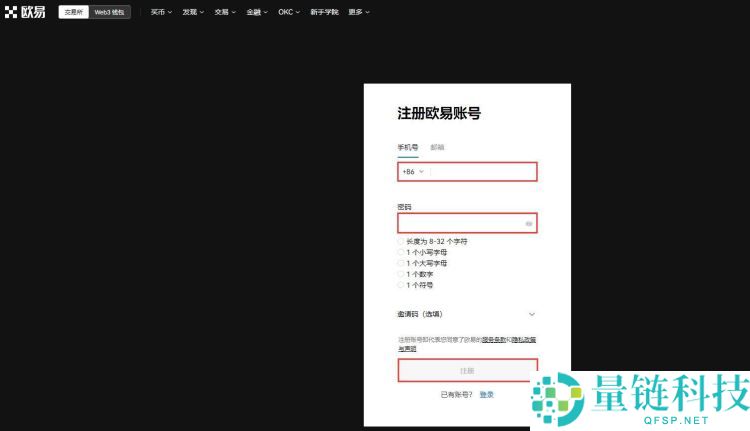The height and width of the screenshot is (431, 750).
Task: Select the 手机号 registration tab
Action: tap(408, 147)
